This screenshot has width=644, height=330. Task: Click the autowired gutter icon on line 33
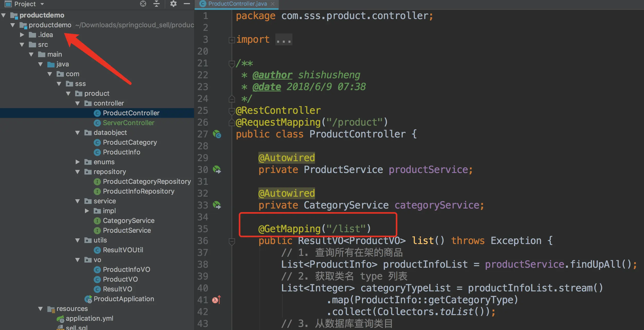217,205
